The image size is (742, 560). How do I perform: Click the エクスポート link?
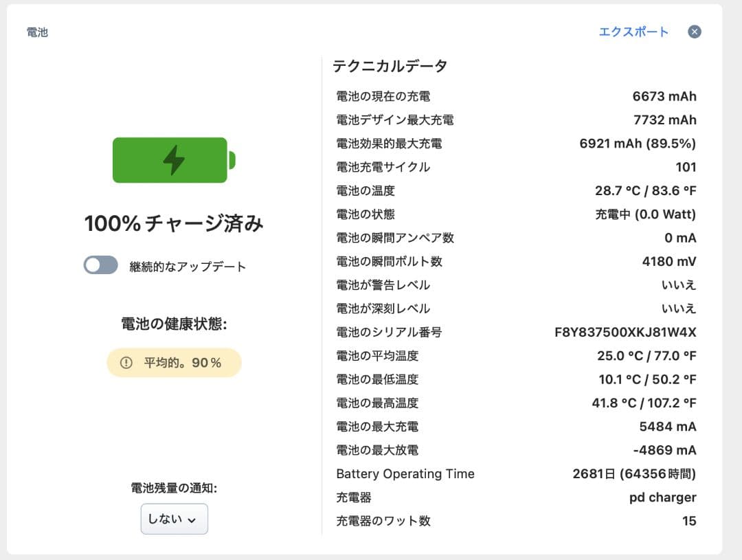tap(633, 32)
